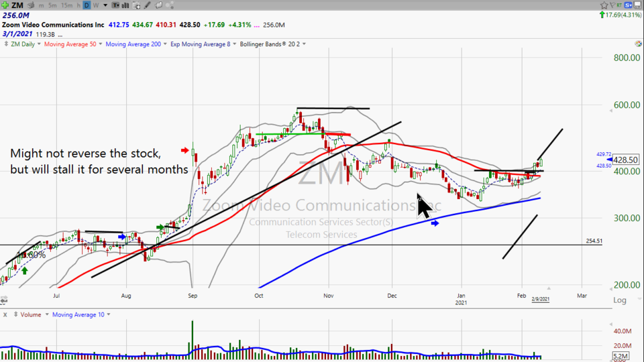
Task: Open the chart template 'T' menu
Action: coord(116,5)
